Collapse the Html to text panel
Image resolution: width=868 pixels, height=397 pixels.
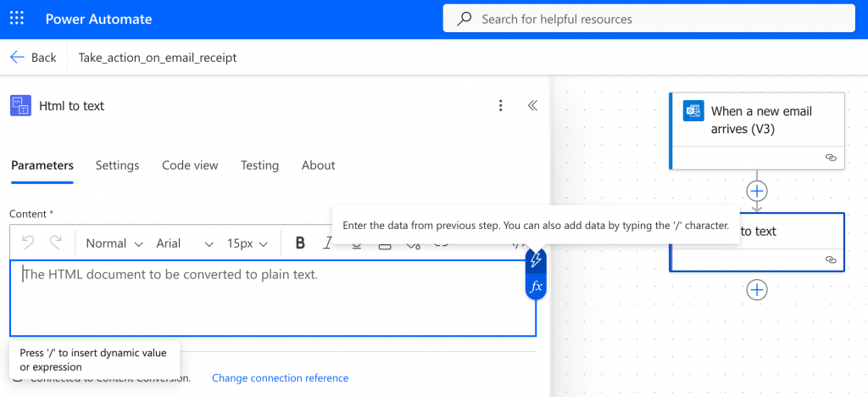click(532, 106)
